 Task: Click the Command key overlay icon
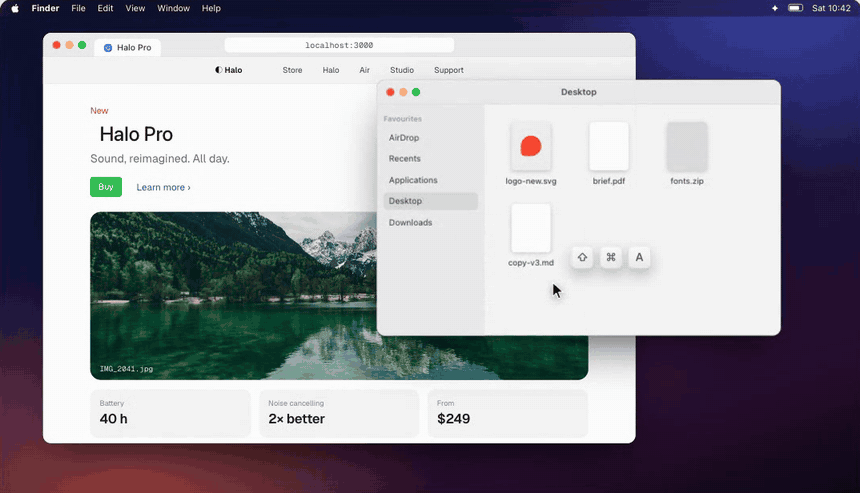click(x=610, y=257)
